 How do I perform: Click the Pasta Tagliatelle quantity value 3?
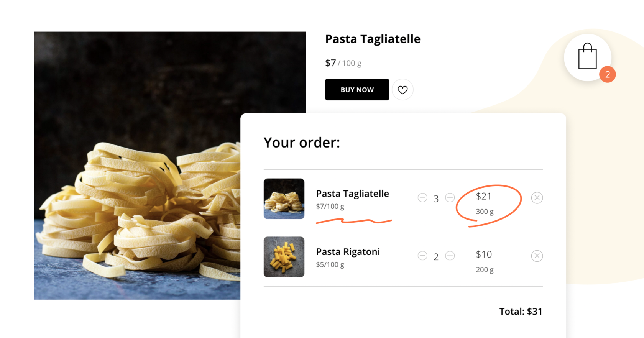tap(436, 199)
